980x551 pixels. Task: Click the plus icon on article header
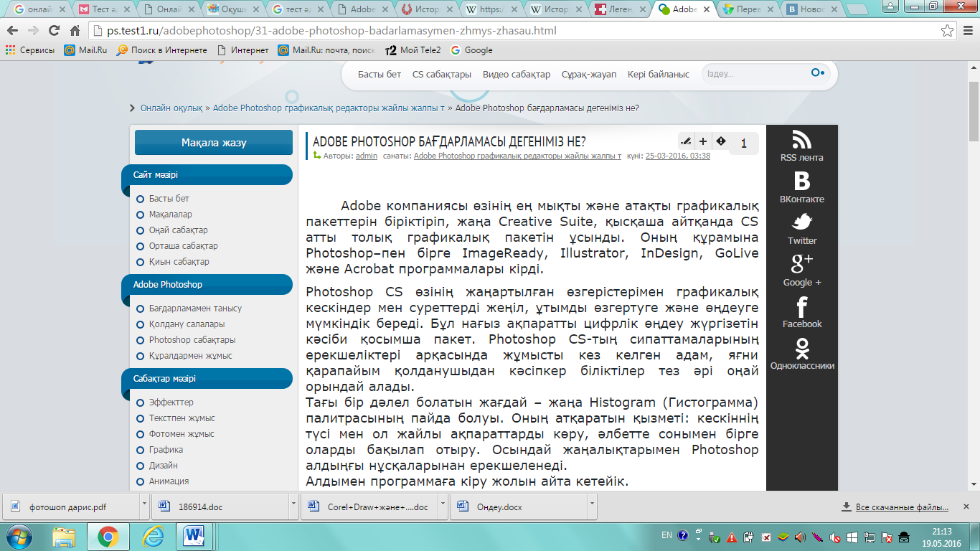pos(703,141)
